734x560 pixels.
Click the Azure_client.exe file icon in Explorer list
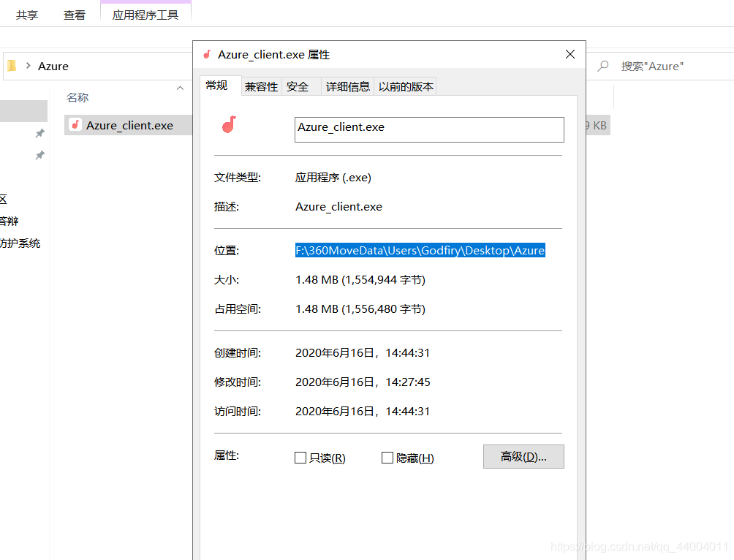(75, 125)
